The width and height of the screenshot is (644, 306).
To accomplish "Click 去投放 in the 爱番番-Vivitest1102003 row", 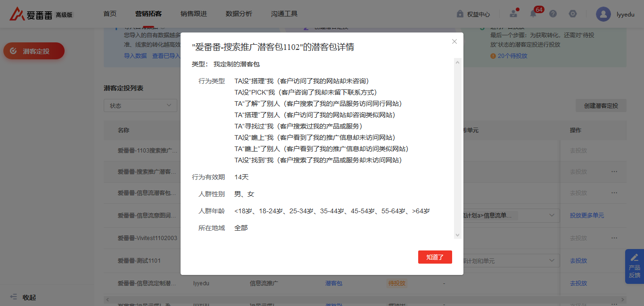I will 578,238.
